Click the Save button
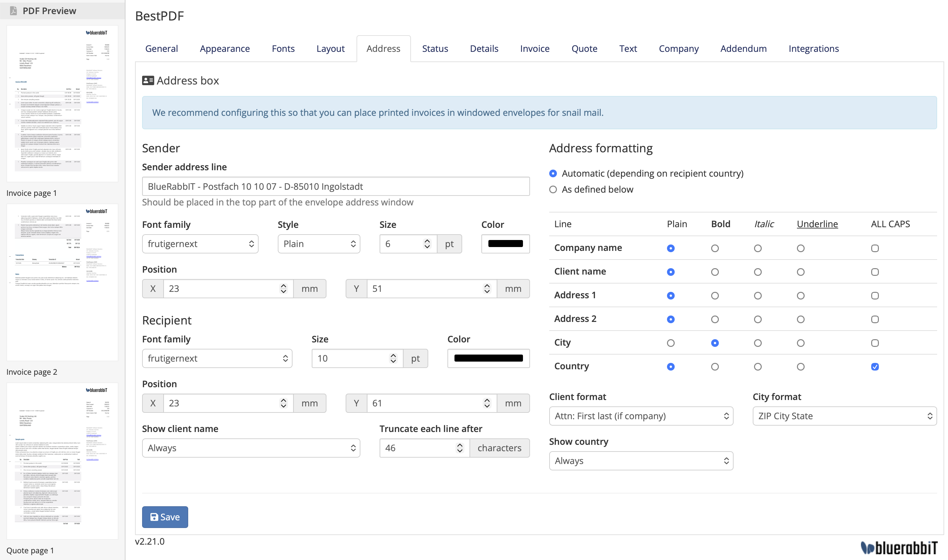Viewport: 948px width, 560px height. click(x=165, y=516)
